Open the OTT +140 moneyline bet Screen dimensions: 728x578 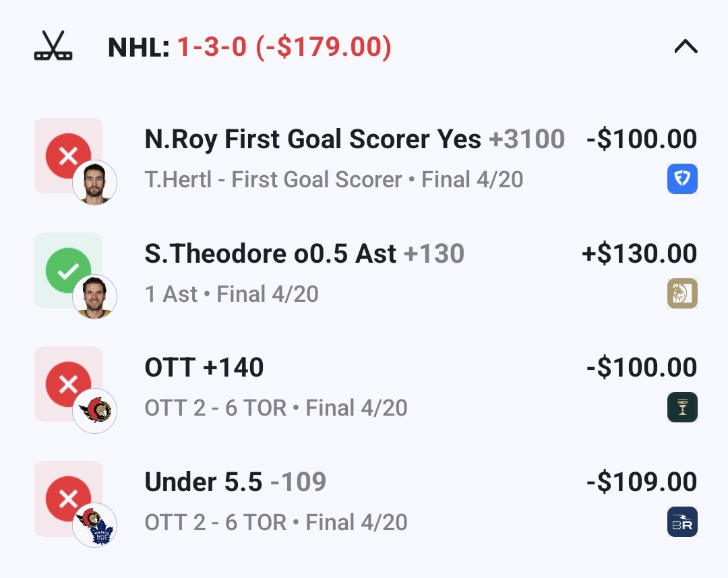click(204, 368)
